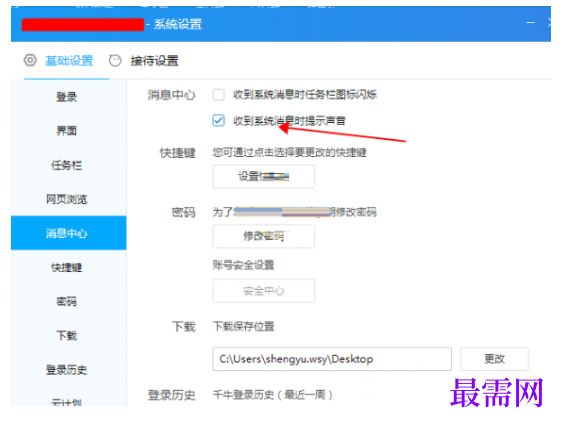Viewport: 562px width, 424px height.
Task: Minimize the 系统设置 window
Action: coord(530,23)
